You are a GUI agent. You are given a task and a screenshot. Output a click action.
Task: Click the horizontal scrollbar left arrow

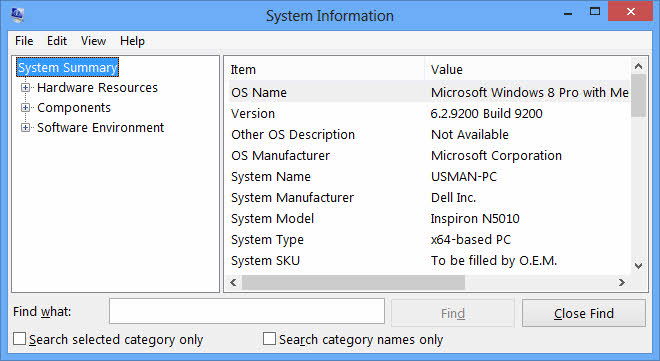pyautogui.click(x=233, y=283)
